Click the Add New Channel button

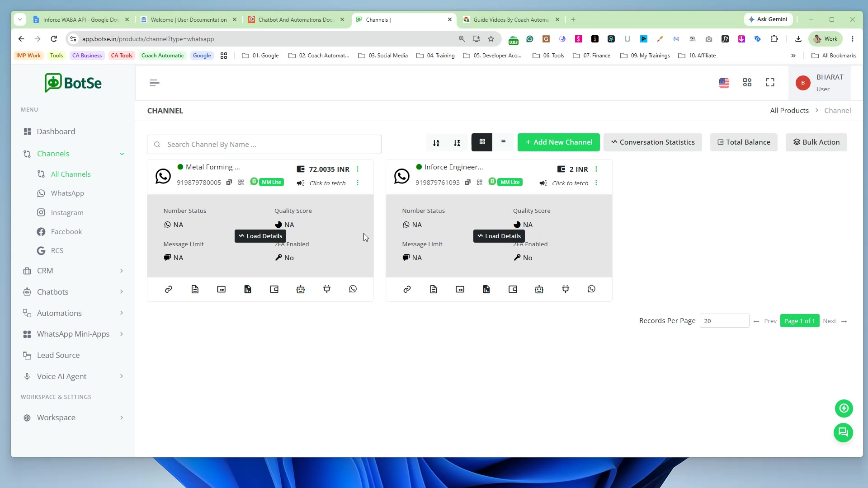(559, 142)
